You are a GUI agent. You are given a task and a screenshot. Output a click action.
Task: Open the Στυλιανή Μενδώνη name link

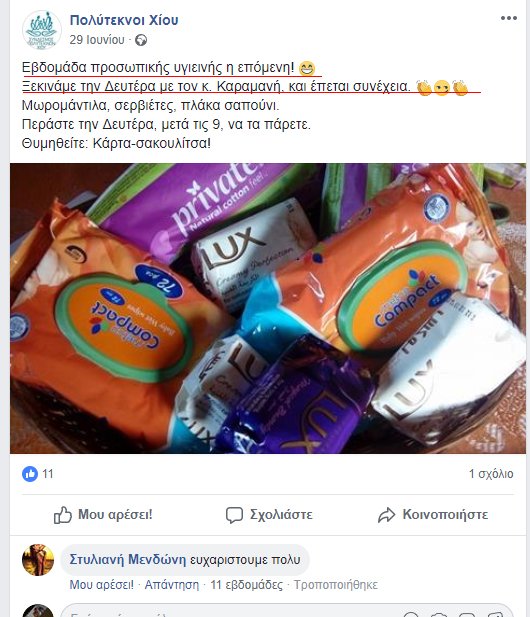coord(127,560)
